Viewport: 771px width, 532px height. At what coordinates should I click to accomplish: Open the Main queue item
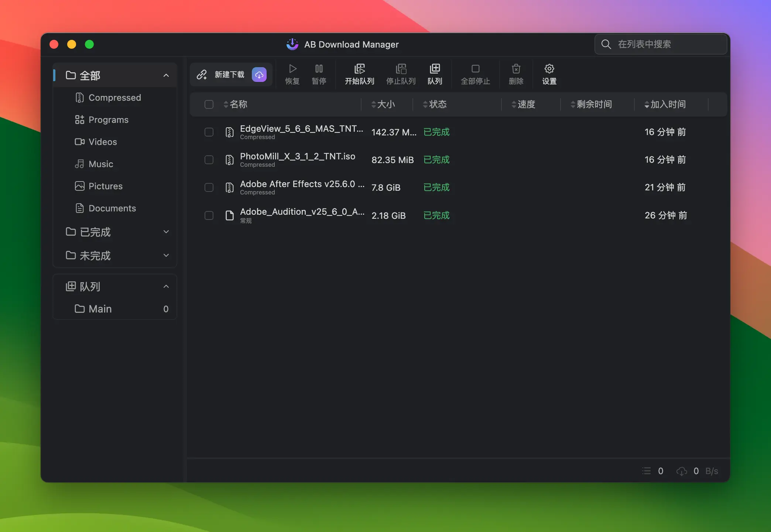click(x=100, y=309)
